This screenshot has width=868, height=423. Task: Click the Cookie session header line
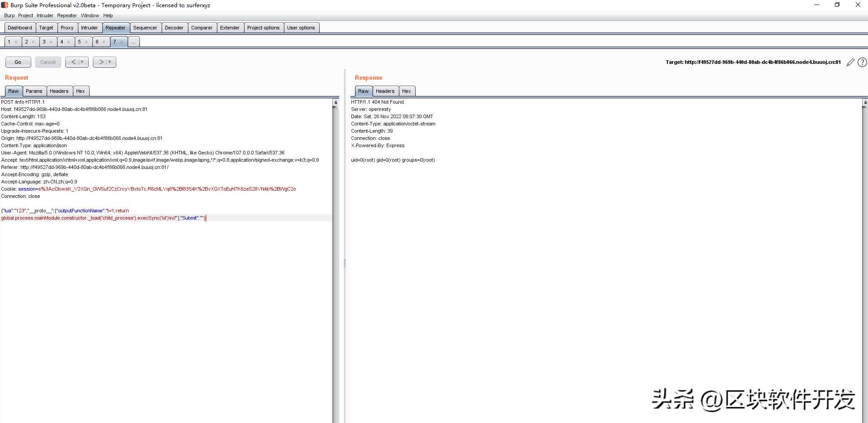(x=149, y=189)
